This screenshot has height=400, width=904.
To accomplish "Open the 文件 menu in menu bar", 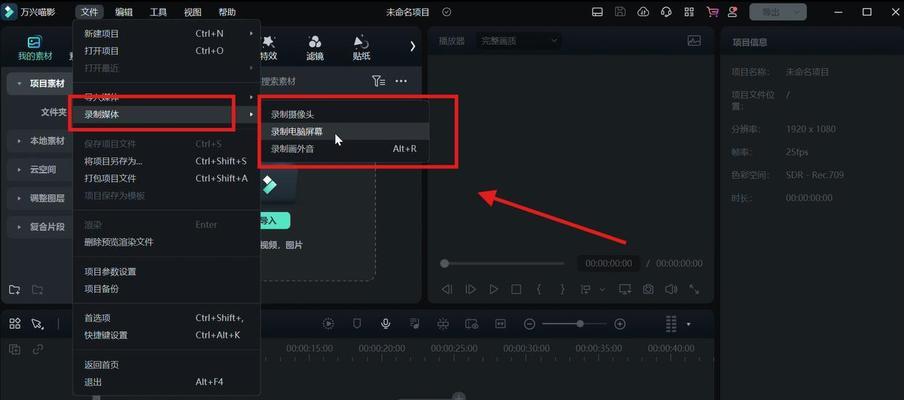I will pos(89,12).
